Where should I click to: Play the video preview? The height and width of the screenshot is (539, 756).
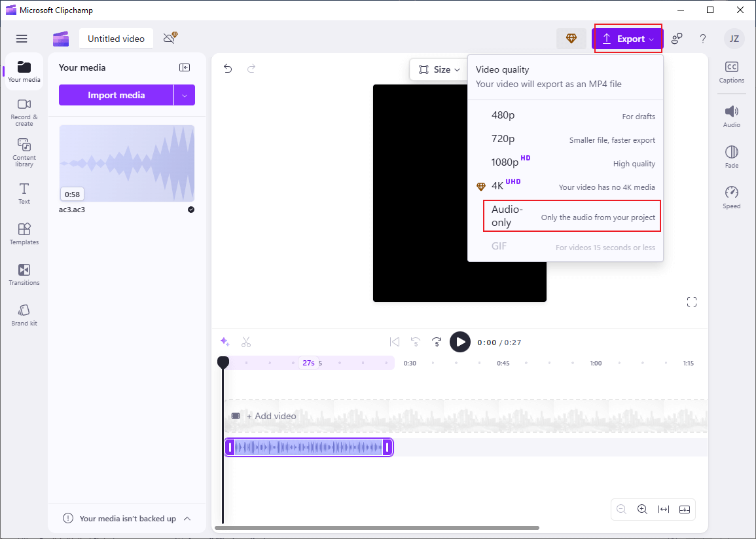pyautogui.click(x=460, y=342)
